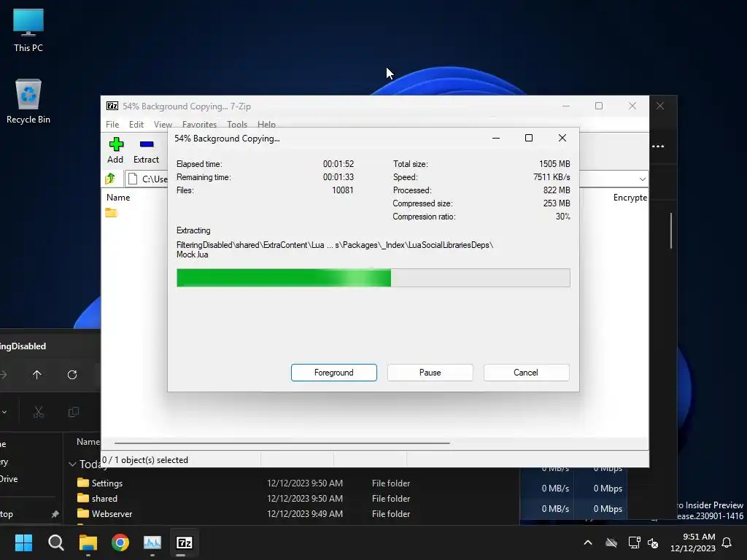
Task: Click the Encrypted column header in 7-Zip
Action: 630,197
